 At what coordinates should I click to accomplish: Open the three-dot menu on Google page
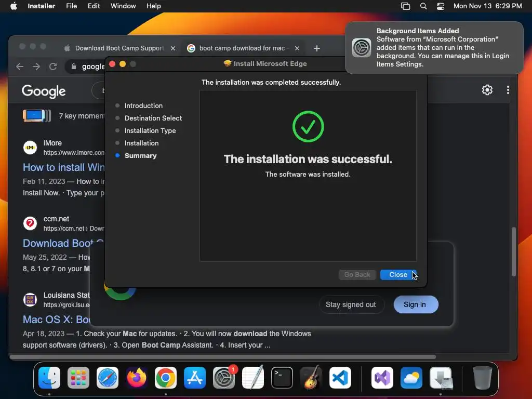(x=508, y=90)
